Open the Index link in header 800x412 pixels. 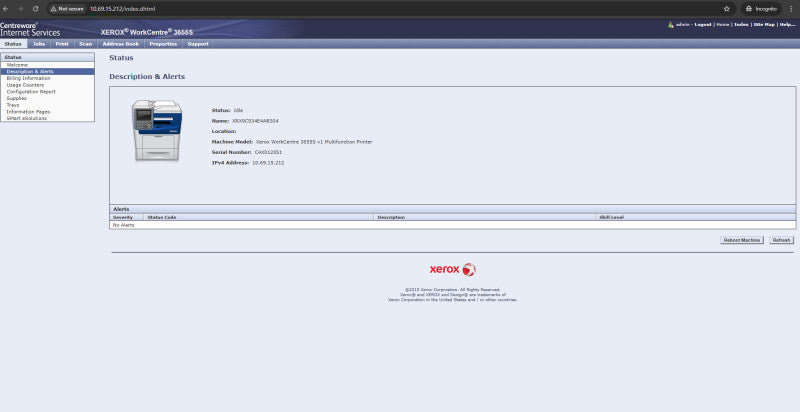tap(741, 24)
